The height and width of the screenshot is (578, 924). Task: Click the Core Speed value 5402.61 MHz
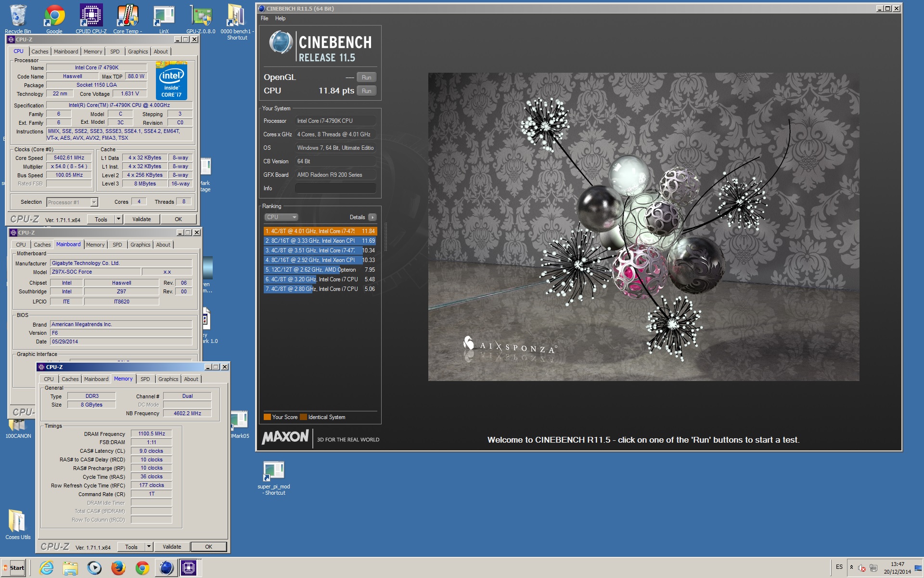coord(69,158)
